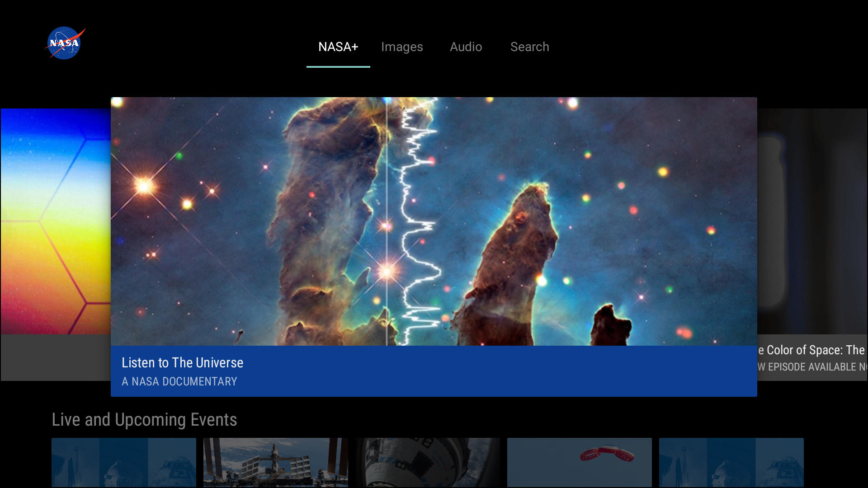Open the Starliner capsule close-up thumbnail

pos(428,463)
